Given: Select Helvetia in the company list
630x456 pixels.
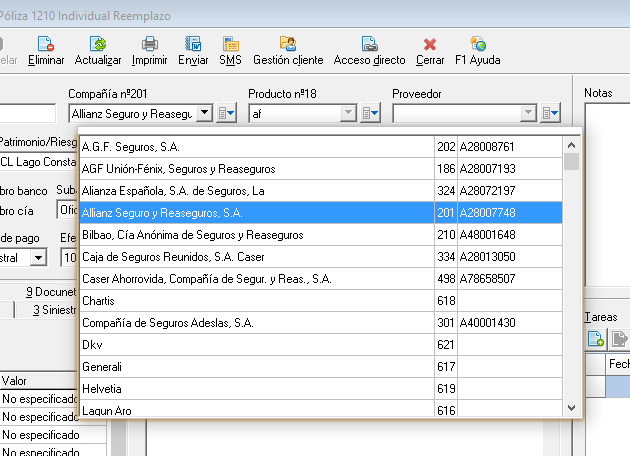Looking at the screenshot, I should [x=321, y=389].
